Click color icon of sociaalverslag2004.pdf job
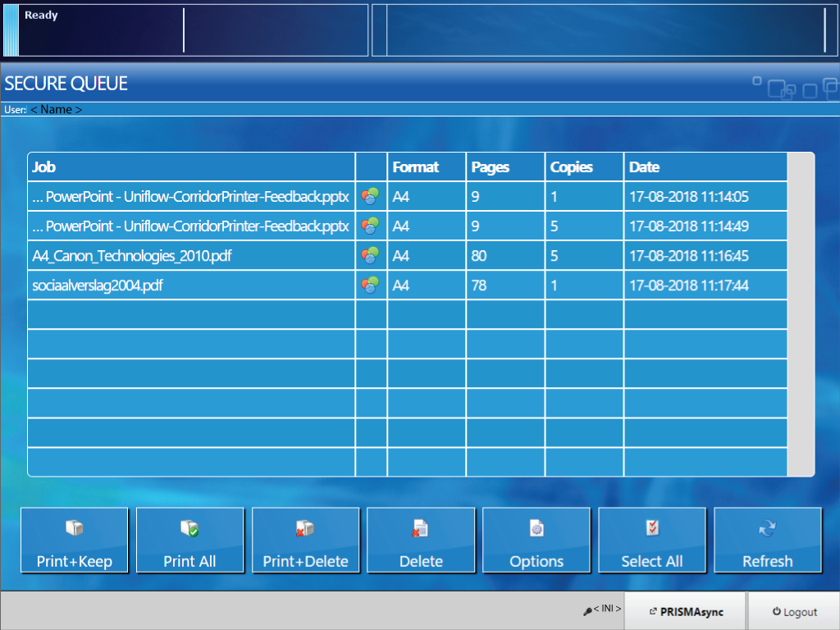Viewport: 840px width, 630px height. click(371, 285)
